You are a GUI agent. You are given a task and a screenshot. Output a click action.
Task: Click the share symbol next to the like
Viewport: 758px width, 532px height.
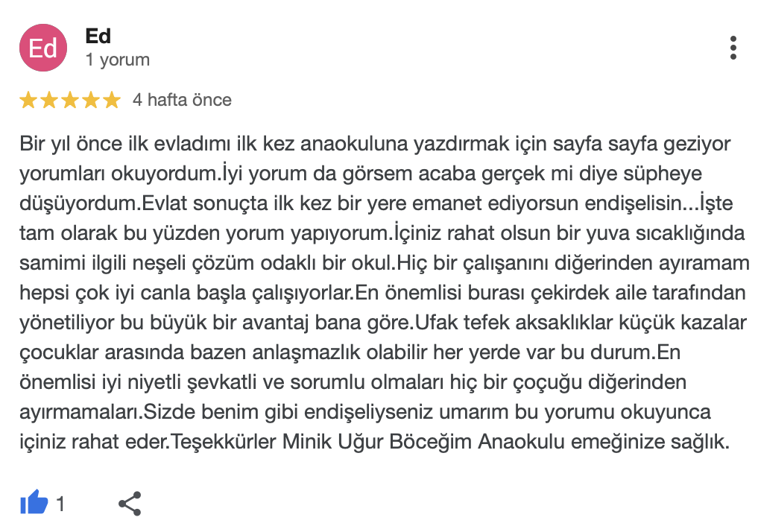[128, 502]
